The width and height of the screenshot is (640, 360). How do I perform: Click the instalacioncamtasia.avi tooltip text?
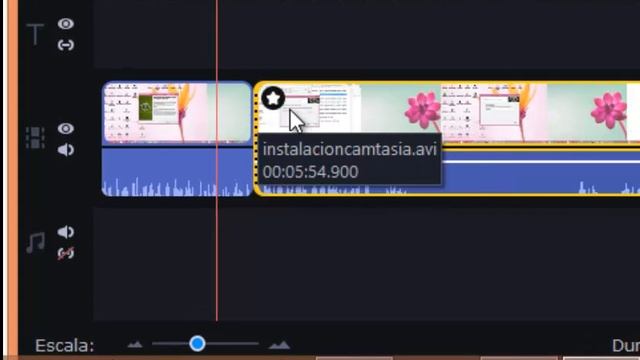click(350, 149)
